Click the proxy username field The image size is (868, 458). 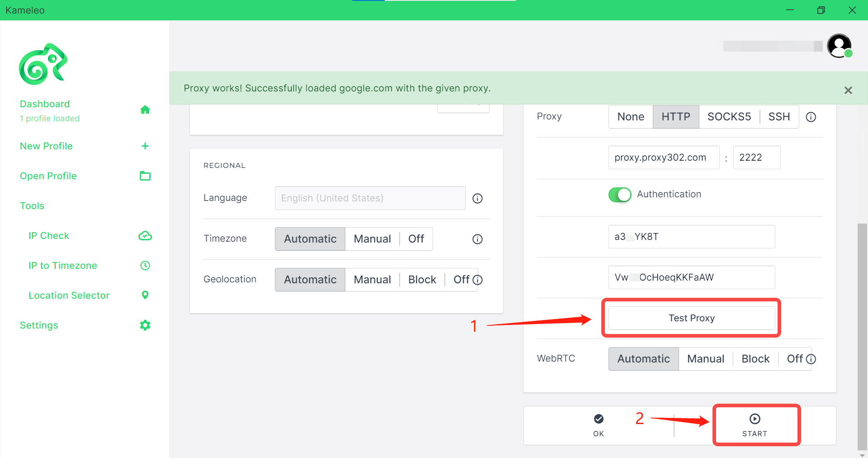[692, 237]
